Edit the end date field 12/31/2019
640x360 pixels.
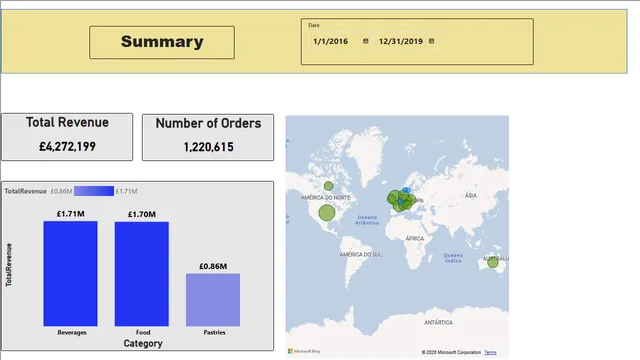click(407, 41)
